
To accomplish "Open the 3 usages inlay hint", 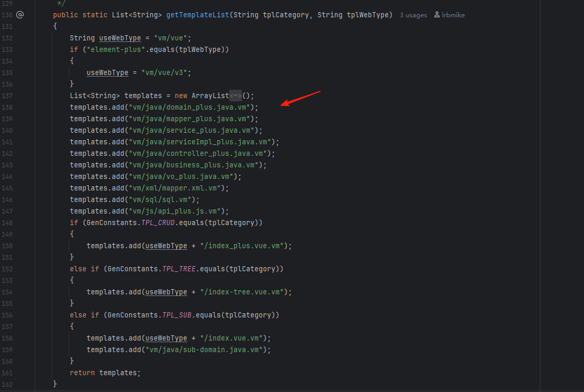I will (413, 15).
